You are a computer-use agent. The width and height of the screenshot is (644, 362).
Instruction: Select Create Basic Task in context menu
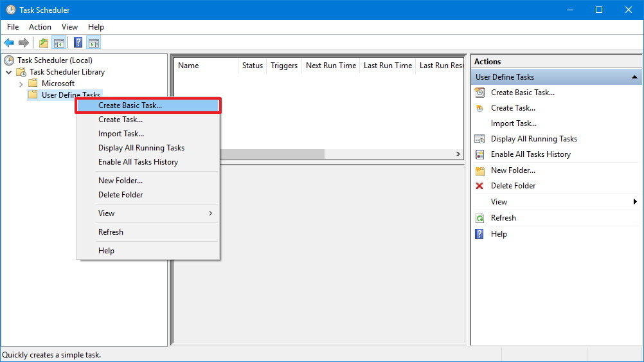tap(148, 105)
